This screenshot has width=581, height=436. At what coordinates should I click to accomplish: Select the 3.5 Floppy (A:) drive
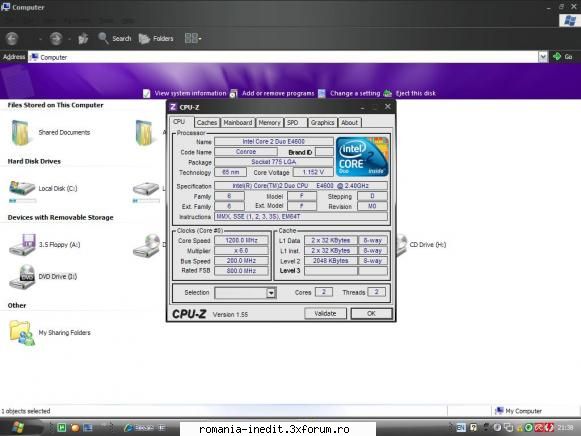[44, 244]
